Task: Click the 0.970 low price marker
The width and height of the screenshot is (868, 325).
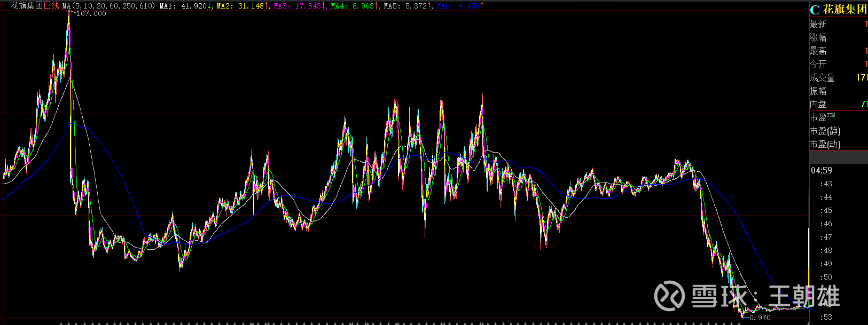Action: [x=760, y=318]
